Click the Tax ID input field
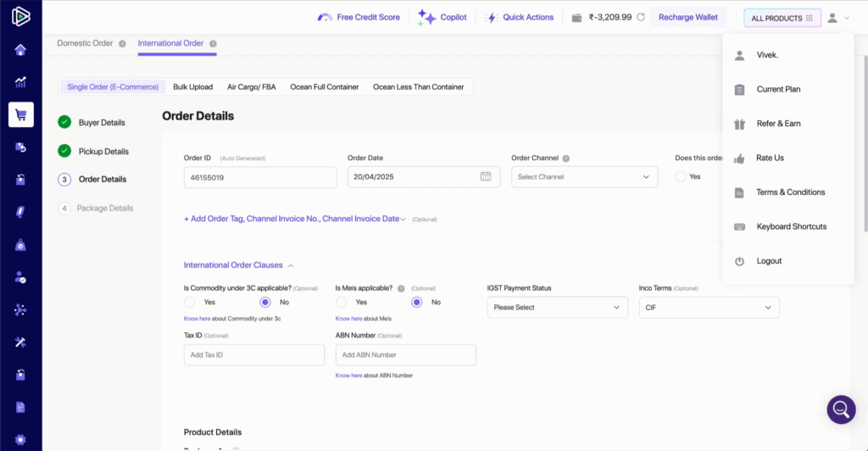 click(253, 354)
